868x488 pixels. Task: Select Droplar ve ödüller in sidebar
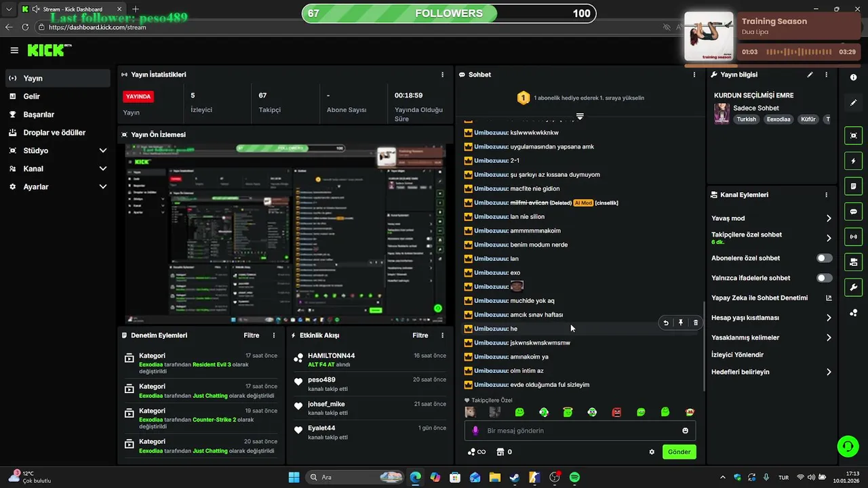pyautogui.click(x=58, y=133)
